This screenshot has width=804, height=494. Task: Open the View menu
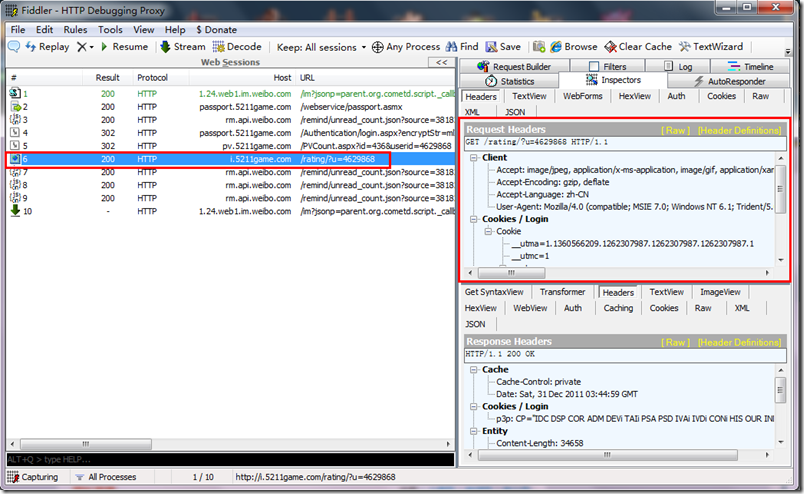144,30
